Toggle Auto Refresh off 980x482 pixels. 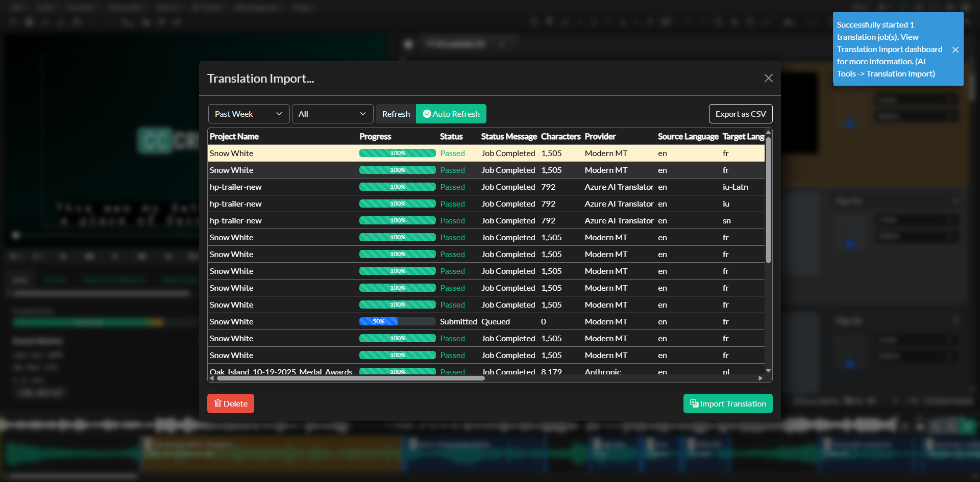(451, 114)
